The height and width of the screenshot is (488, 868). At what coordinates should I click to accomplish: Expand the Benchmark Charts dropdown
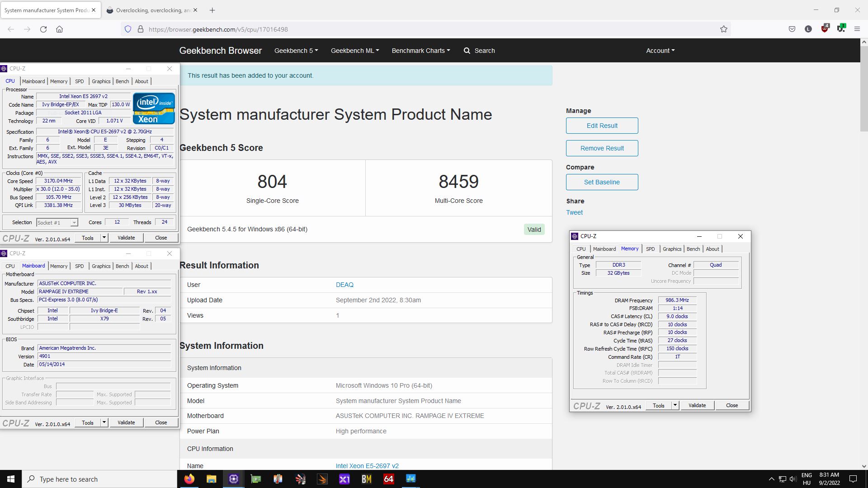click(421, 51)
